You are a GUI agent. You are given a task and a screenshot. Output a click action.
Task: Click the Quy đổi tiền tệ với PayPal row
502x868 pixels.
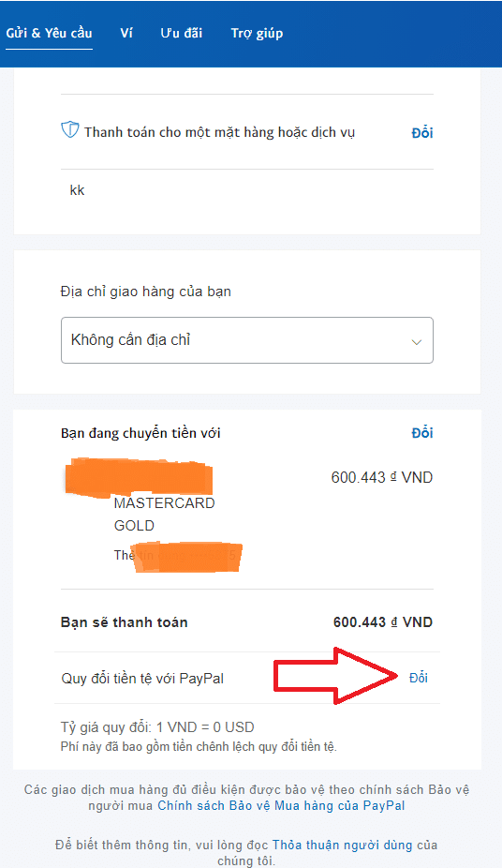point(247,678)
